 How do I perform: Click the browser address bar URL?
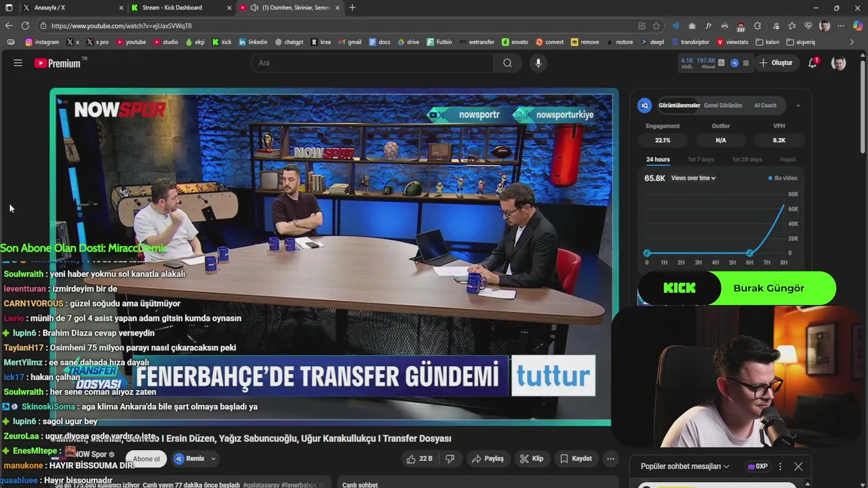[121, 26]
